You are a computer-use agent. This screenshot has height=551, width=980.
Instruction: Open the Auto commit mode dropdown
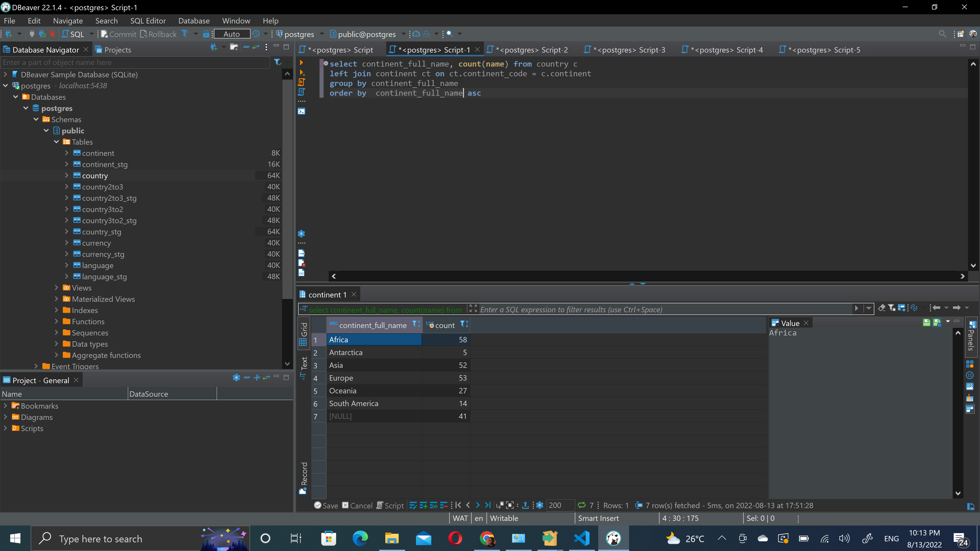(231, 34)
